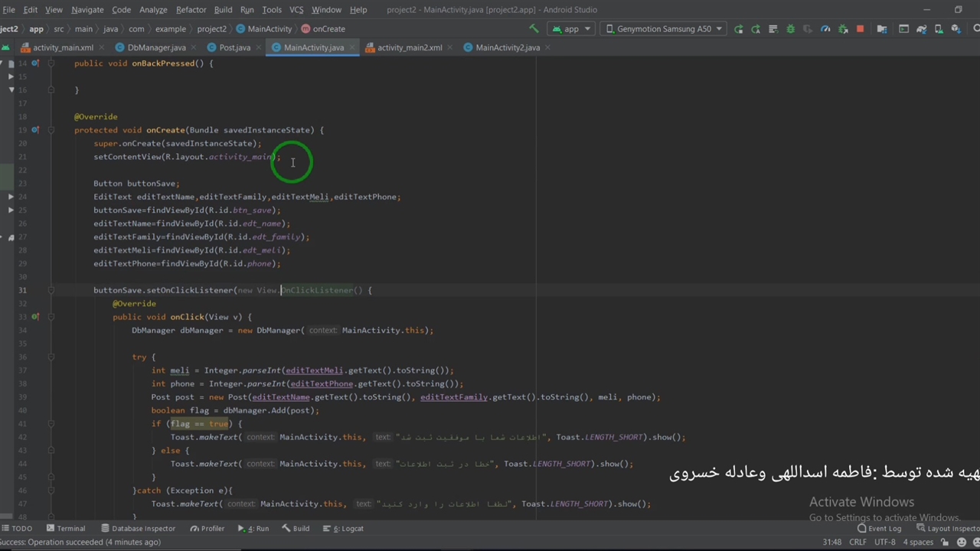
Task: Open the Genymotion Samsung A50 device dropdown
Action: point(664,29)
